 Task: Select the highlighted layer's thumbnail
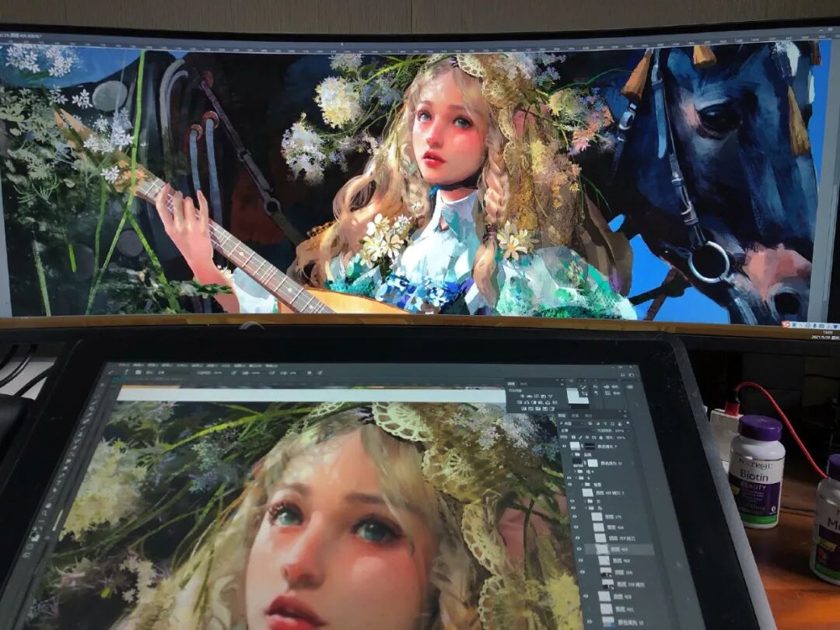(x=602, y=550)
